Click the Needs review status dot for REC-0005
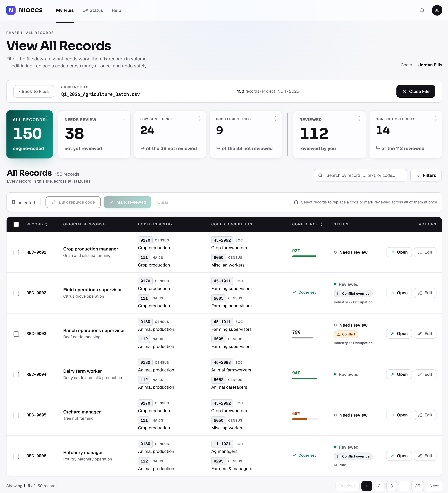 click(x=335, y=415)
